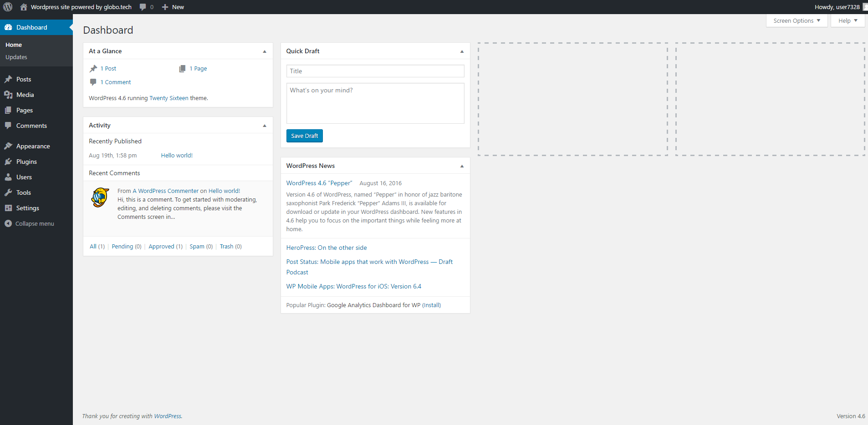Viewport: 868px width, 425px height.
Task: Click page icon beside 1 Page
Action: [182, 68]
